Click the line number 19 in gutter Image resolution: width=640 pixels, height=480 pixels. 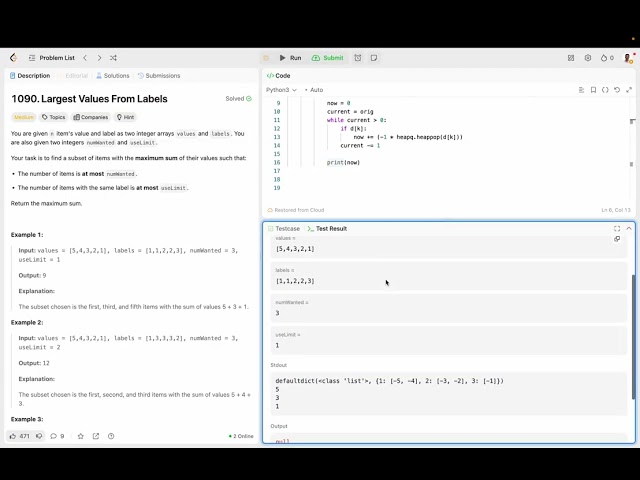click(277, 188)
